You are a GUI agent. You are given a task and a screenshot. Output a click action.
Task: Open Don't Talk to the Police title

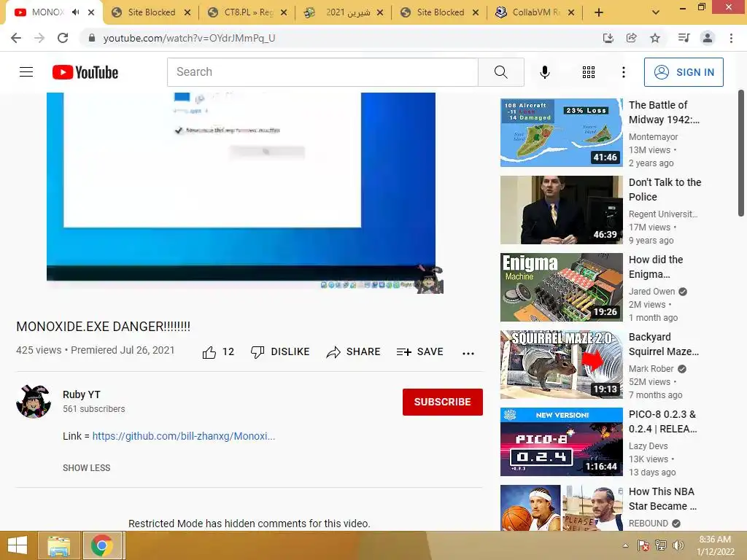pos(665,190)
